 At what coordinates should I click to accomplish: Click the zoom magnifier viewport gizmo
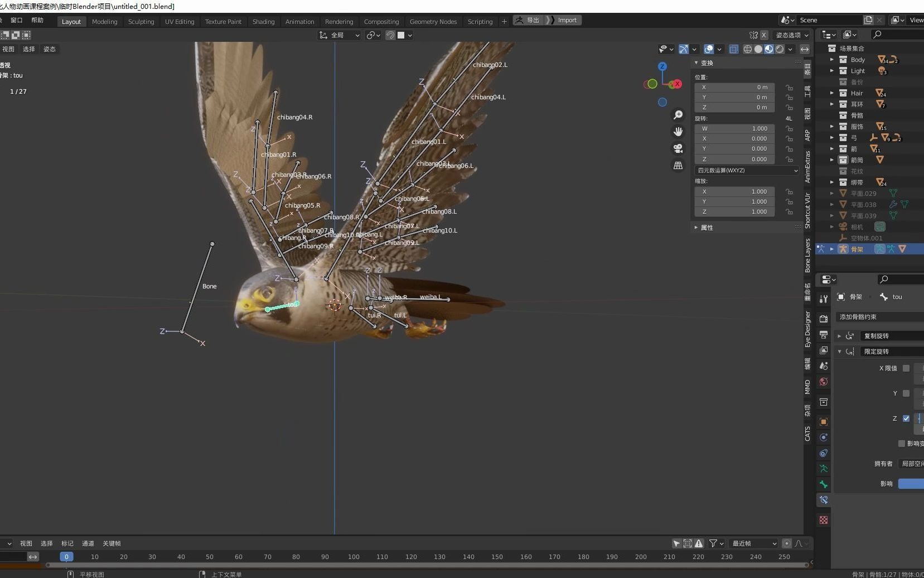pos(678,115)
